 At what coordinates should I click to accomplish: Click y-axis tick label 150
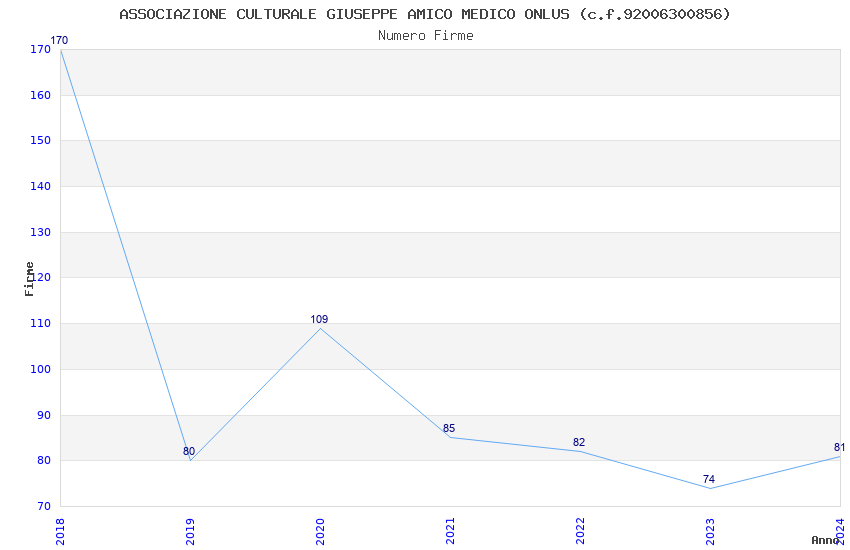[x=41, y=140]
